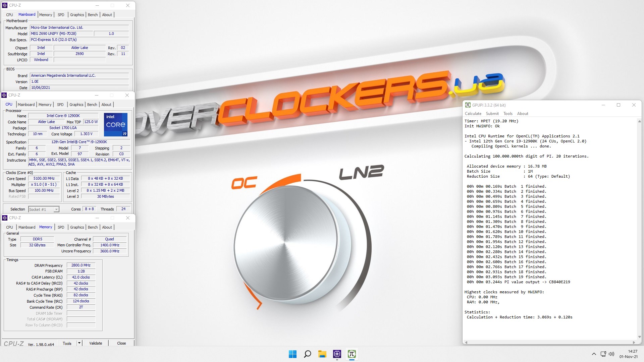
Task: Switch to SPD tab in top CPU-Z window
Action: (x=61, y=15)
